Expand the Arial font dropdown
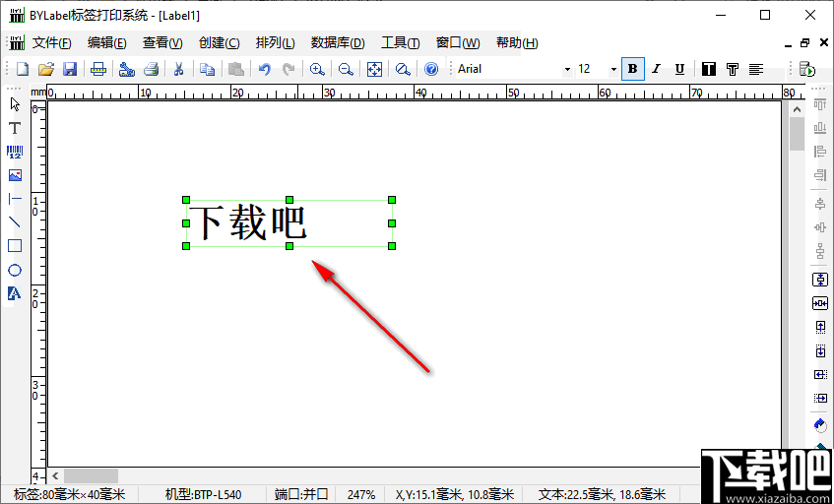834x504 pixels. point(567,70)
